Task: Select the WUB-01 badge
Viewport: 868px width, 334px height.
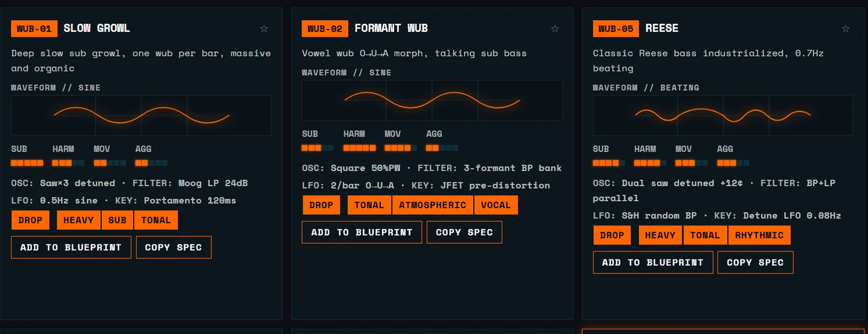Action: [x=34, y=28]
